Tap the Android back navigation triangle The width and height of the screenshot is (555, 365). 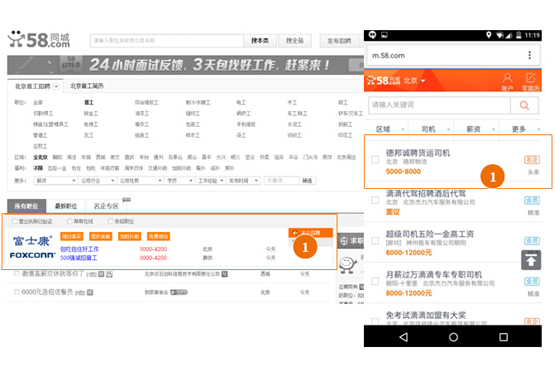point(404,337)
